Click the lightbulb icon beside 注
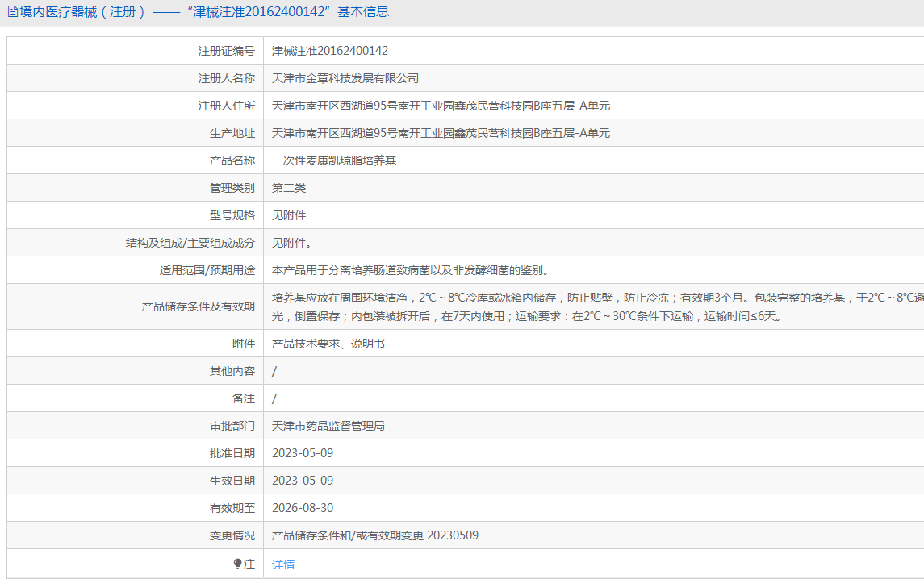Viewport: 924px width, 579px height. click(237, 564)
